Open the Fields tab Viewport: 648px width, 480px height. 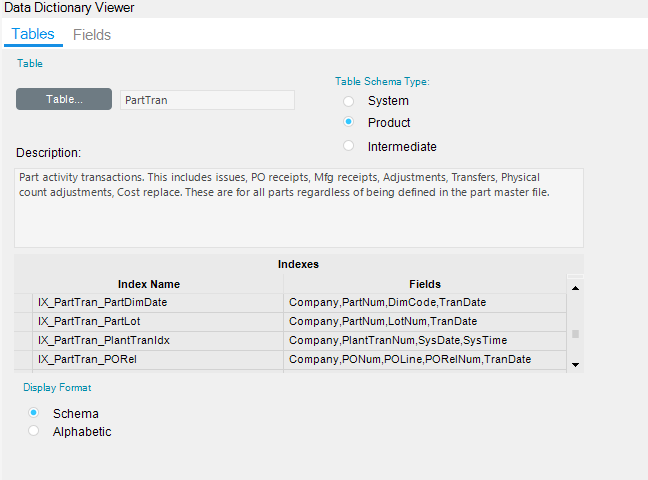tap(92, 35)
